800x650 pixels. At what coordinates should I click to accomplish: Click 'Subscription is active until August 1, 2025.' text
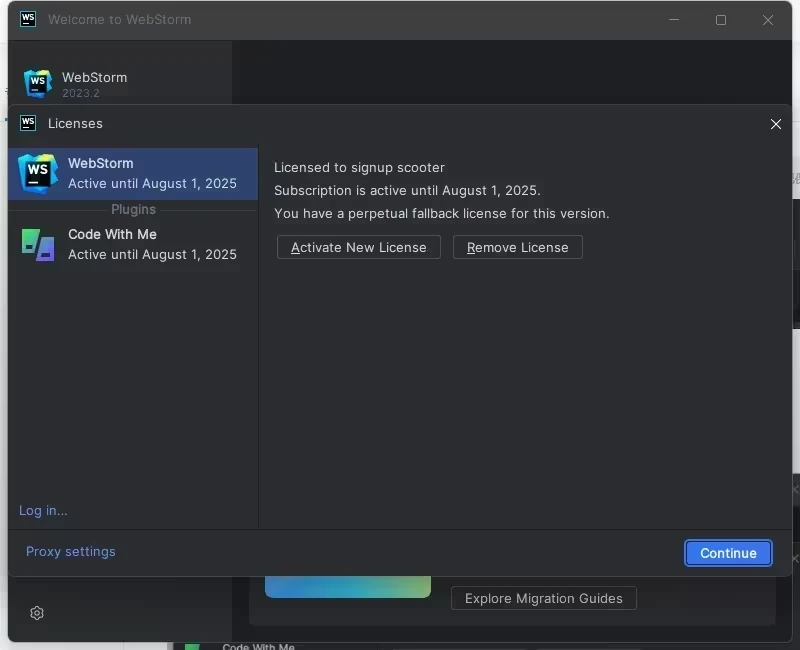coord(407,190)
